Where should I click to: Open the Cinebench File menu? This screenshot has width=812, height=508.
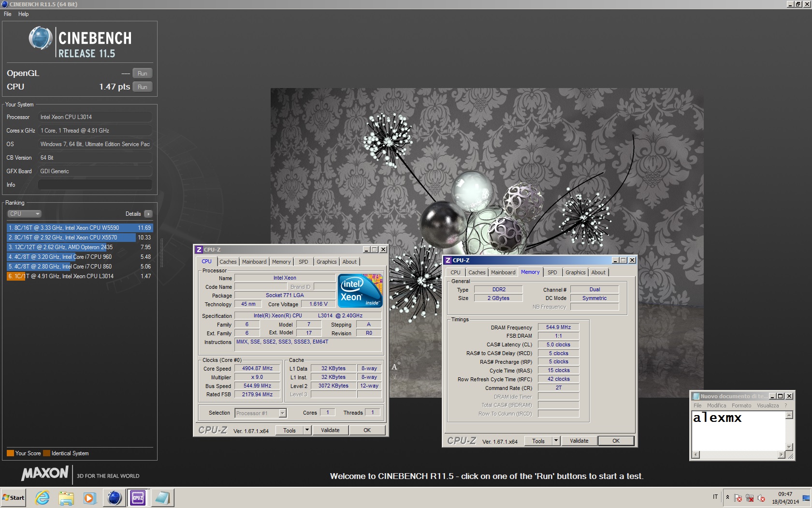coord(8,14)
